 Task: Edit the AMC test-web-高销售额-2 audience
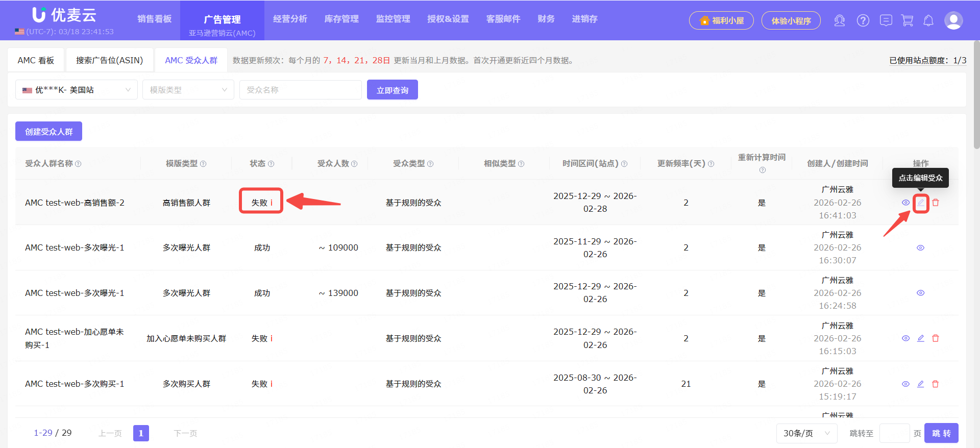(920, 203)
